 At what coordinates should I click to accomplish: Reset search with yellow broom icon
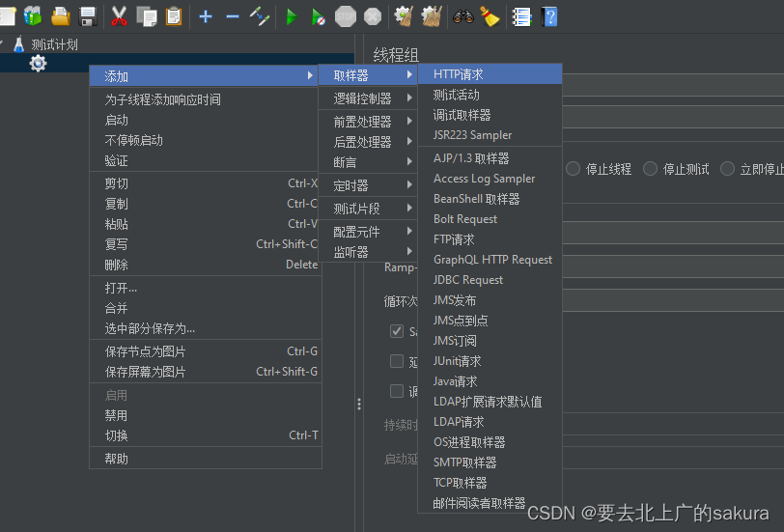tap(490, 16)
